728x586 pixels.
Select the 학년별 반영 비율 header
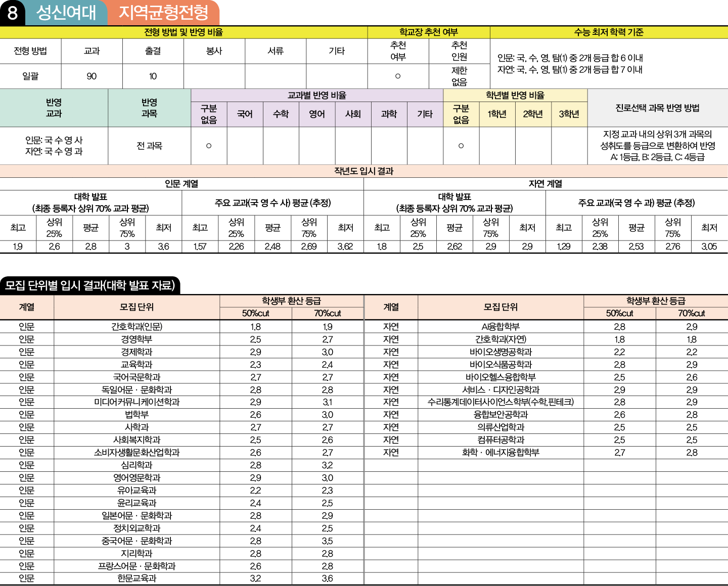pos(515,95)
